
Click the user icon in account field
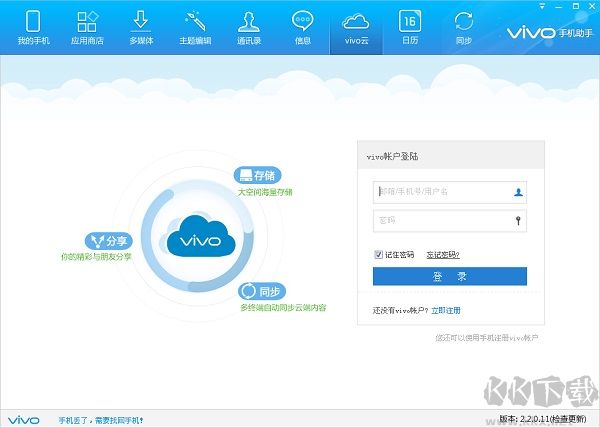click(518, 192)
